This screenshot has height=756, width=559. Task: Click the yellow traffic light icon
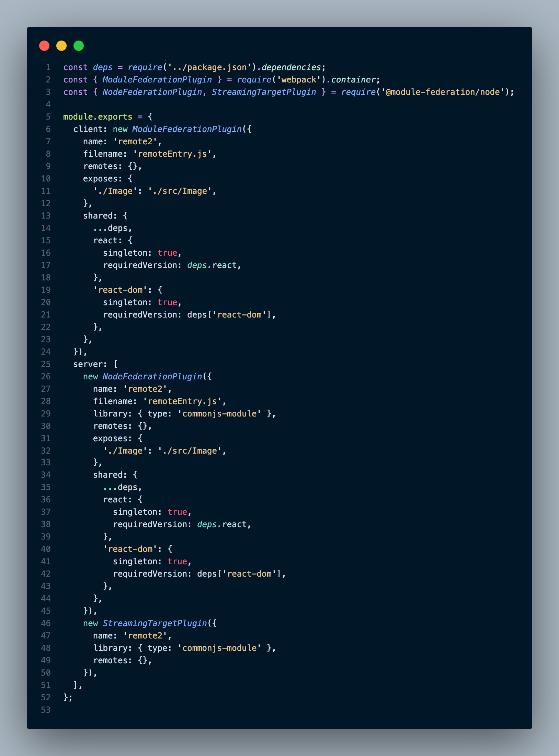click(x=61, y=45)
